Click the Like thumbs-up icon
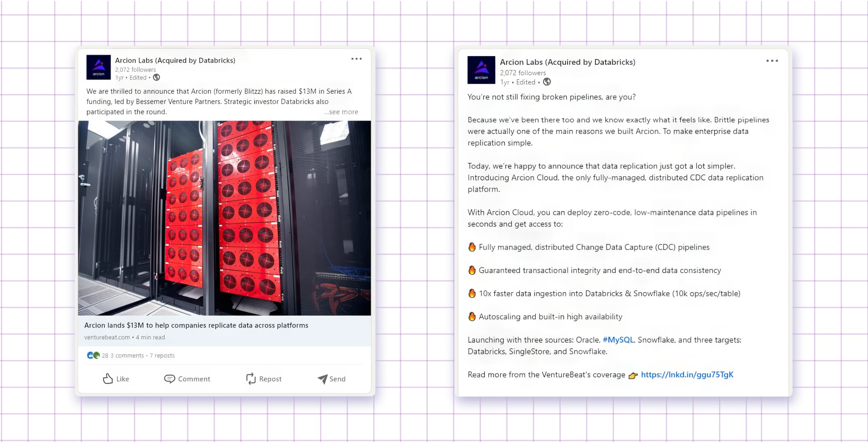Viewport: 868px width, 442px height. (x=108, y=379)
